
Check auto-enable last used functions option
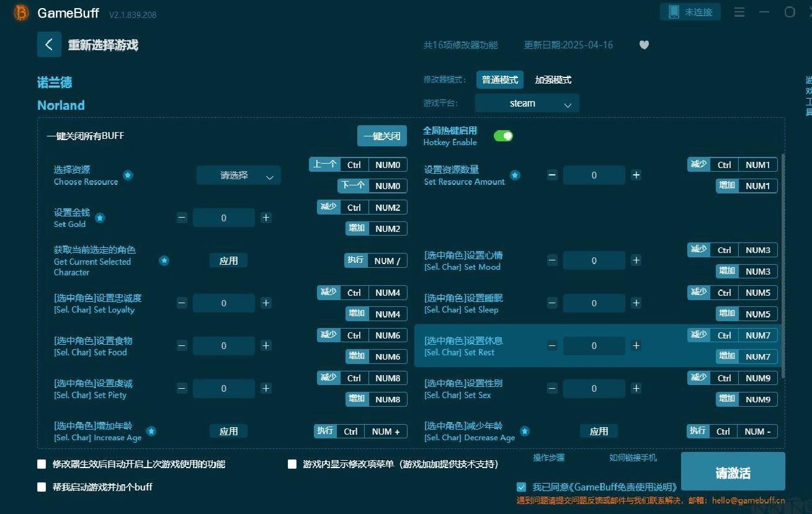pyautogui.click(x=42, y=464)
